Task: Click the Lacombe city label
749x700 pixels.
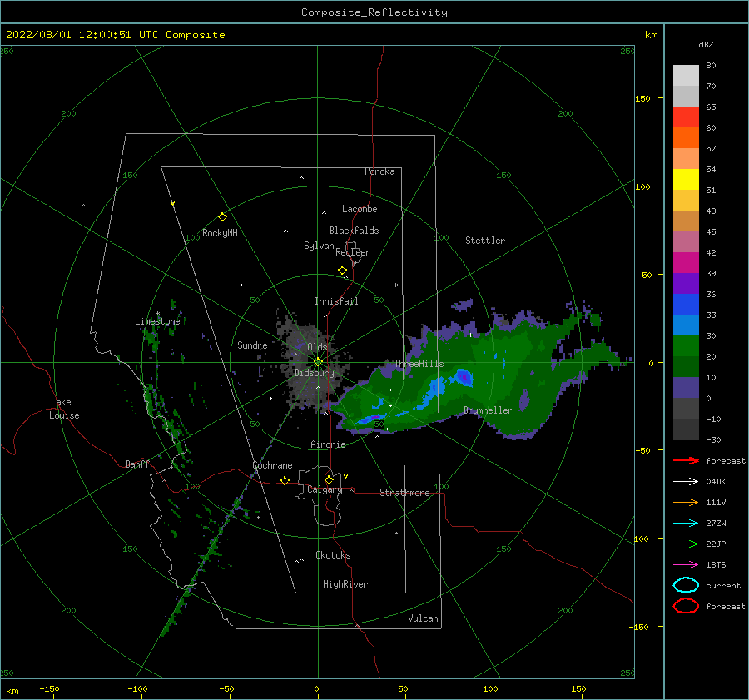Action: [360, 209]
